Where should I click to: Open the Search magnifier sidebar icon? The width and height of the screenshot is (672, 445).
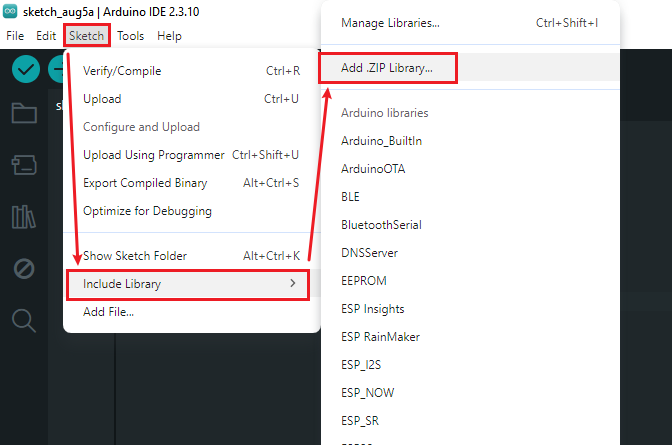coord(24,321)
